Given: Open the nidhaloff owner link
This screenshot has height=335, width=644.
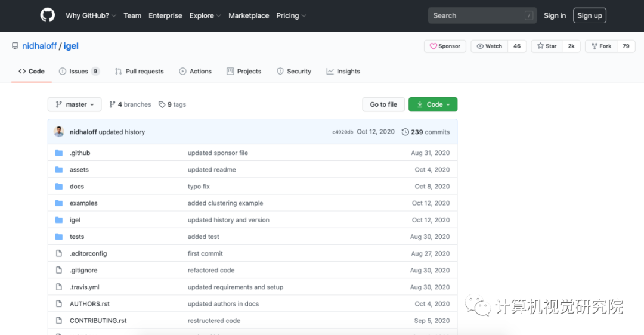Looking at the screenshot, I should tap(39, 46).
